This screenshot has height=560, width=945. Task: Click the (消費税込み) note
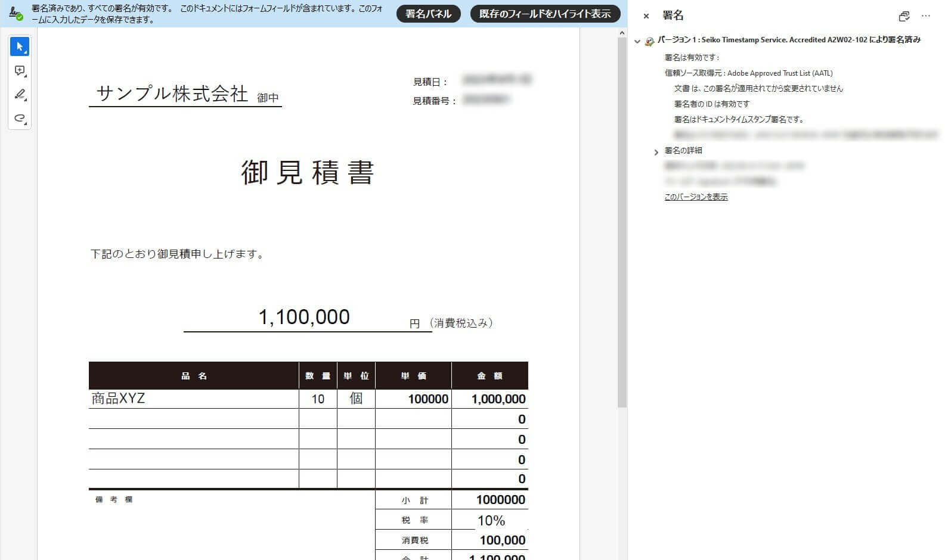click(x=461, y=323)
